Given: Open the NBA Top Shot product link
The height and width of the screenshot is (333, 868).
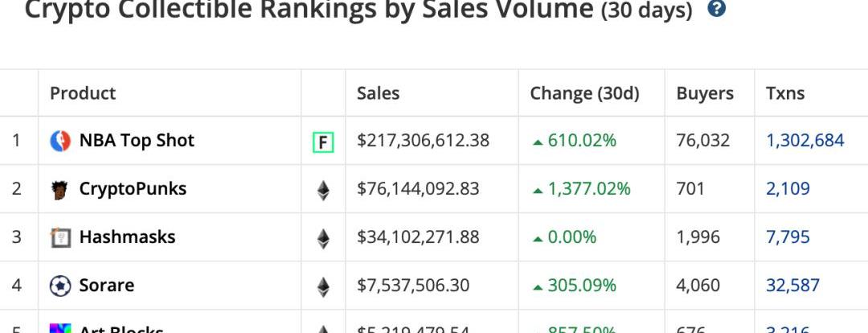Looking at the screenshot, I should click(x=137, y=141).
